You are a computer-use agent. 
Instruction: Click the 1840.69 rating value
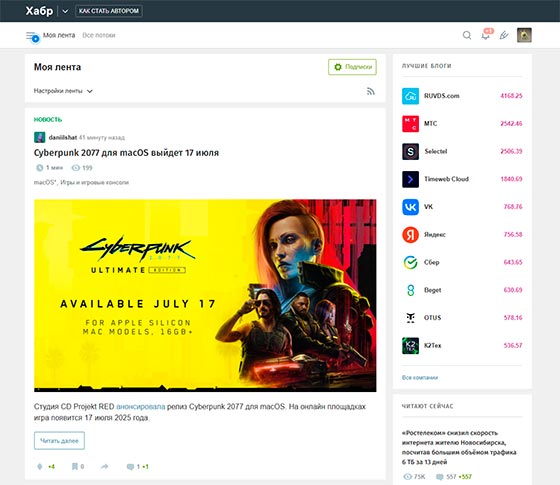click(x=511, y=179)
